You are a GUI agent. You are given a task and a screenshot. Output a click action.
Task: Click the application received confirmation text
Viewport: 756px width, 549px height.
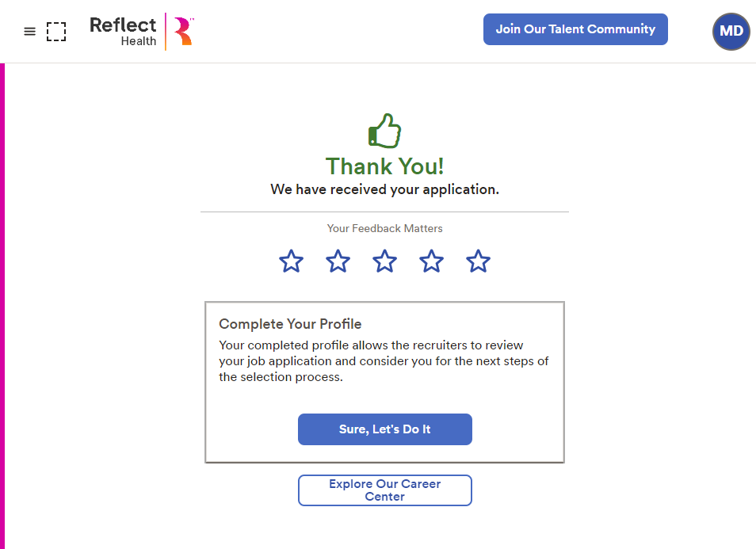tap(385, 190)
